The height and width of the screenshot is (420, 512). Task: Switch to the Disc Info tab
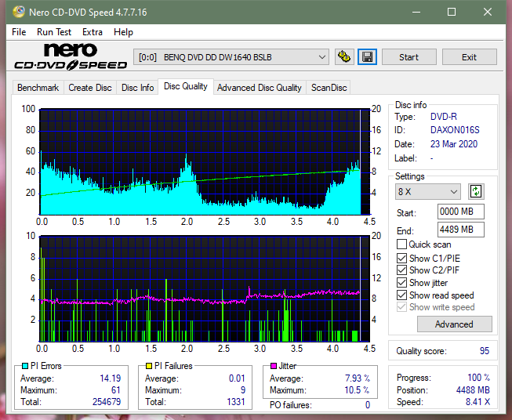(x=137, y=88)
